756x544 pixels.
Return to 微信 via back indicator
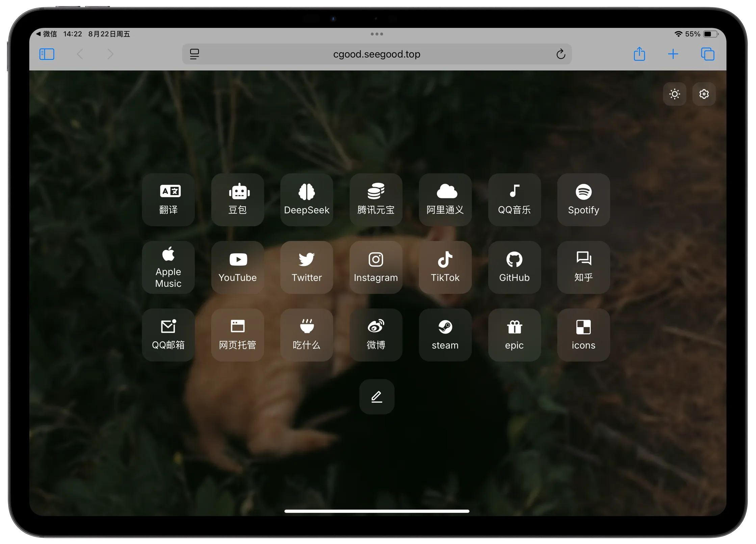pyautogui.click(x=46, y=34)
